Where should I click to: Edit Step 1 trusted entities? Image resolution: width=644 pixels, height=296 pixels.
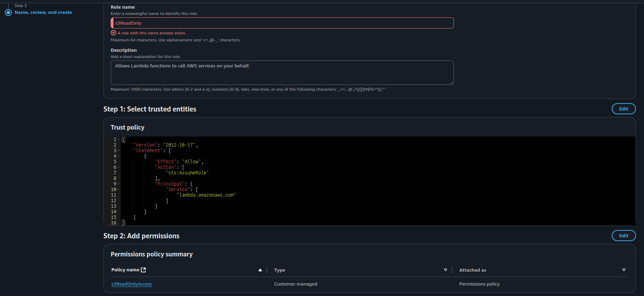tap(624, 109)
